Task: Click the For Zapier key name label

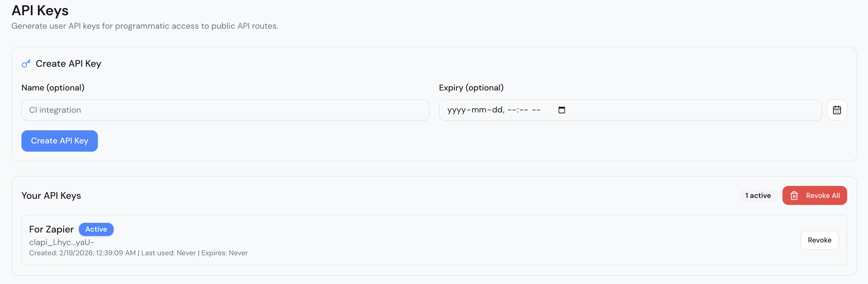Action: [x=51, y=229]
